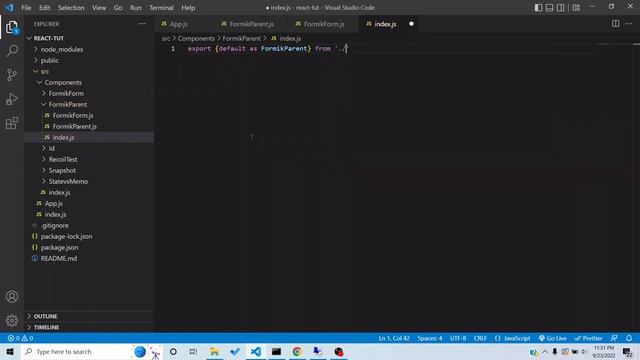Viewport: 640px width, 360px height.
Task: Open Help menu
Action: [188, 8]
